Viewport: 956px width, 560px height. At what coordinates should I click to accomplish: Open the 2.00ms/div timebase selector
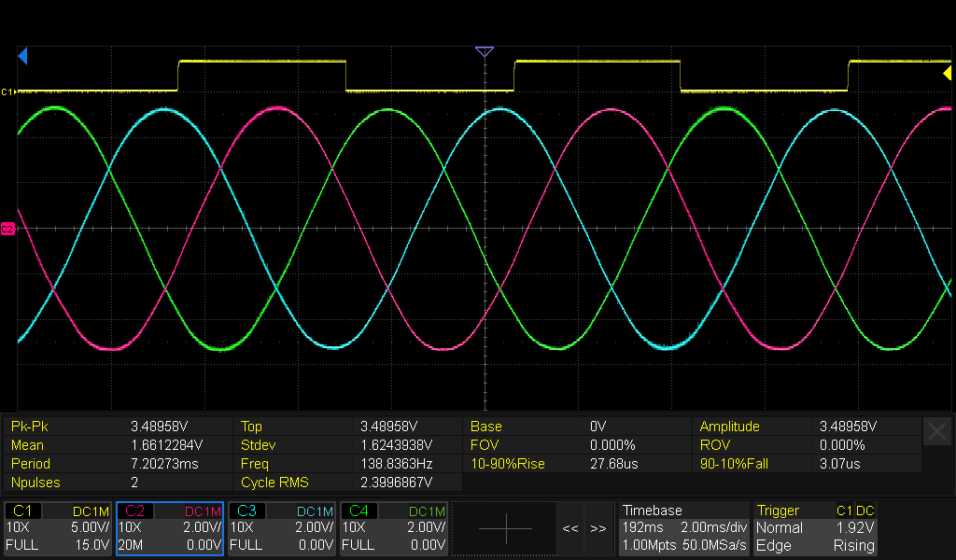(x=715, y=527)
